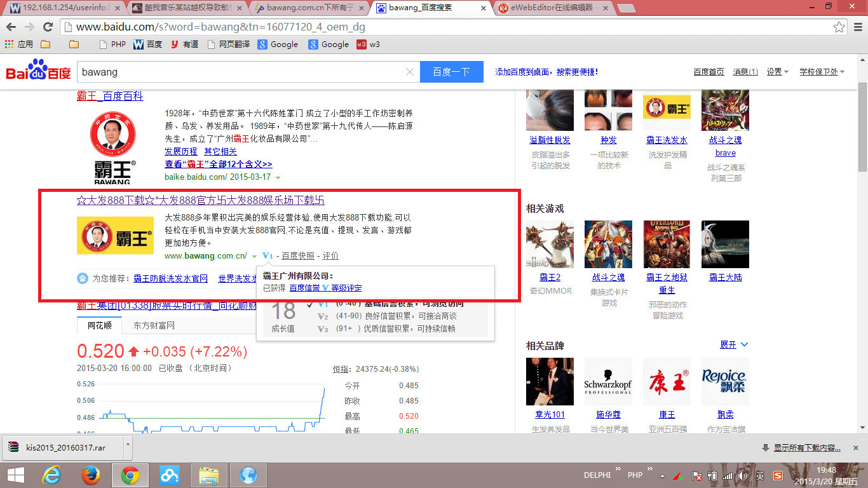Click 百度首页 in header
The image size is (868, 488).
coord(709,72)
